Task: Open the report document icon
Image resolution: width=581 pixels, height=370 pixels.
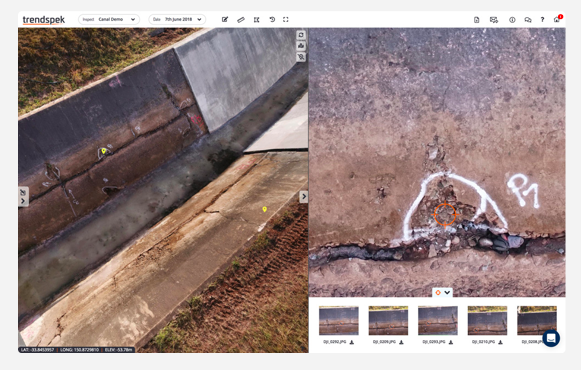Action: (477, 20)
